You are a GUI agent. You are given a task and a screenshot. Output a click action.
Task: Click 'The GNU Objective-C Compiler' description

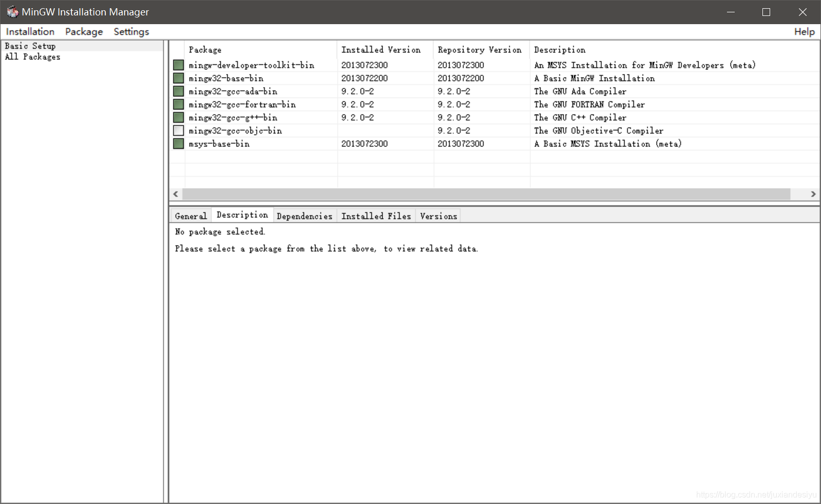(599, 130)
